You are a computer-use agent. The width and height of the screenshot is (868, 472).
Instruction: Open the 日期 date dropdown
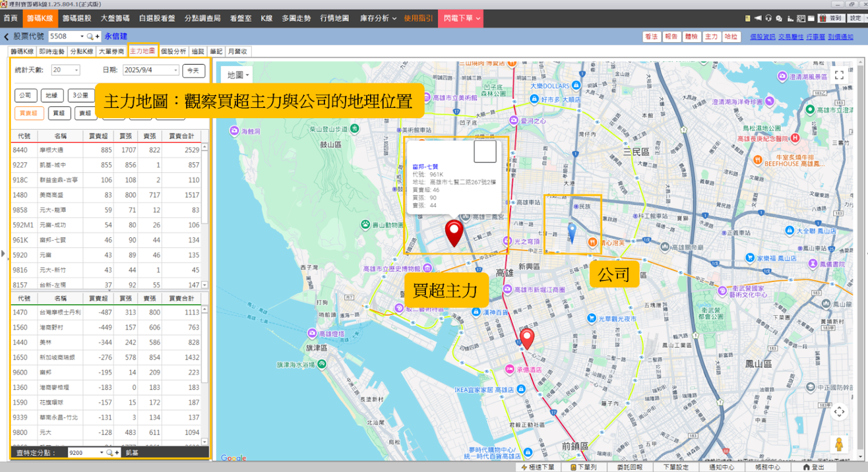(151, 70)
